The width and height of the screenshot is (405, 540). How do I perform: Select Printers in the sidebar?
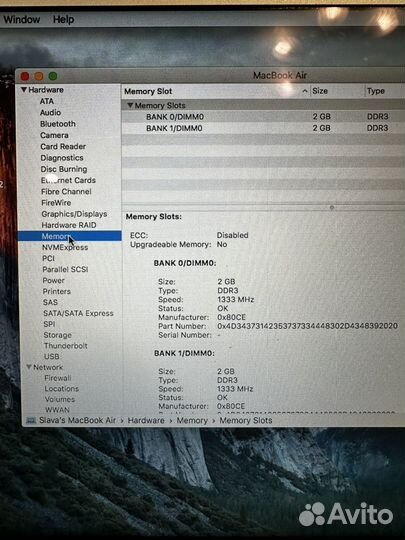coord(56,291)
